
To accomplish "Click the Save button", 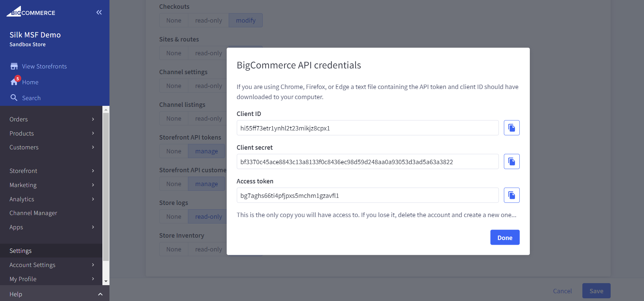I will 596,291.
